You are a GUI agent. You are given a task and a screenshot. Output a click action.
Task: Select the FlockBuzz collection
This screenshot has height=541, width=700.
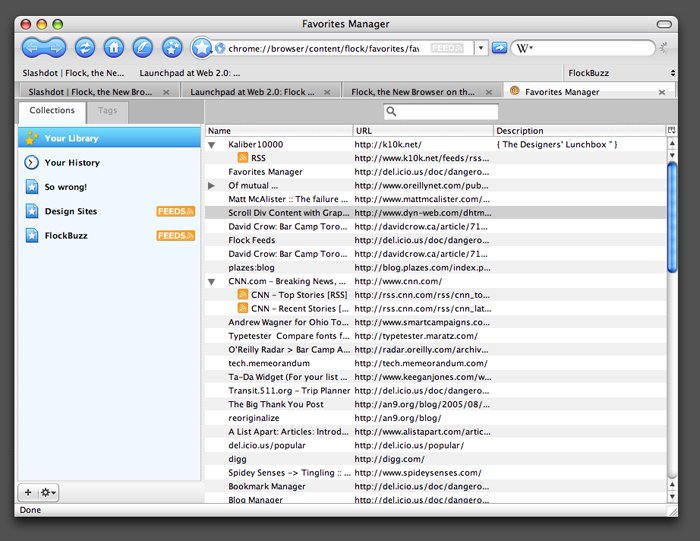coord(109,235)
